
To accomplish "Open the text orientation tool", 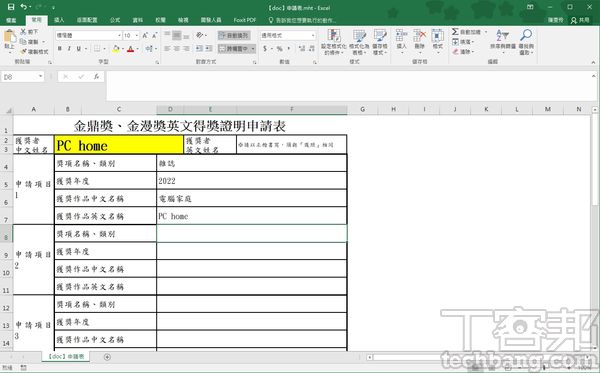I will [x=199, y=35].
